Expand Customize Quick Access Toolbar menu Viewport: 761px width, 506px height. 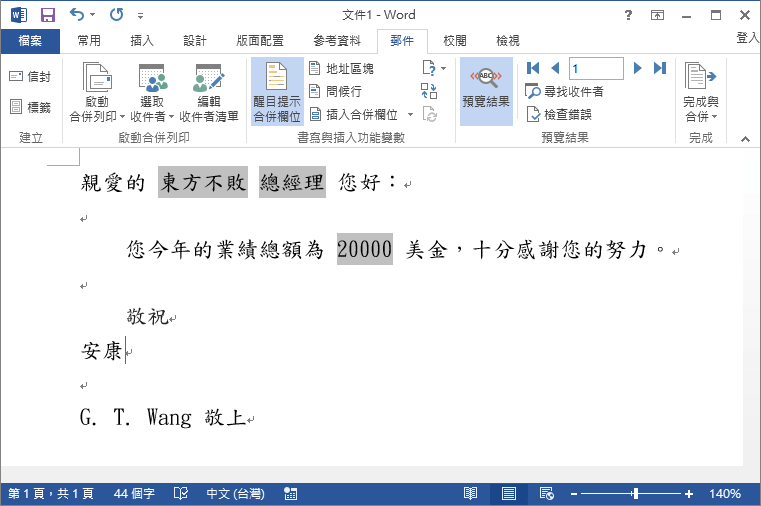click(x=140, y=16)
